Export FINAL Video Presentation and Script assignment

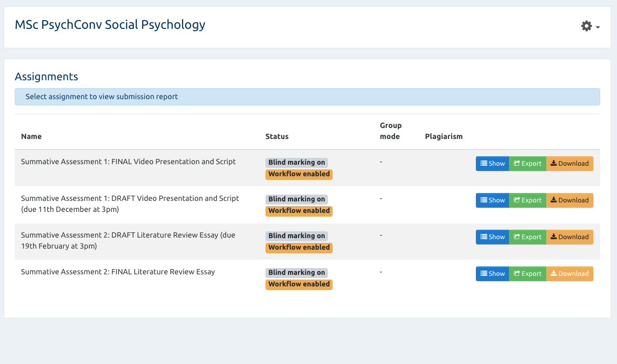point(527,164)
